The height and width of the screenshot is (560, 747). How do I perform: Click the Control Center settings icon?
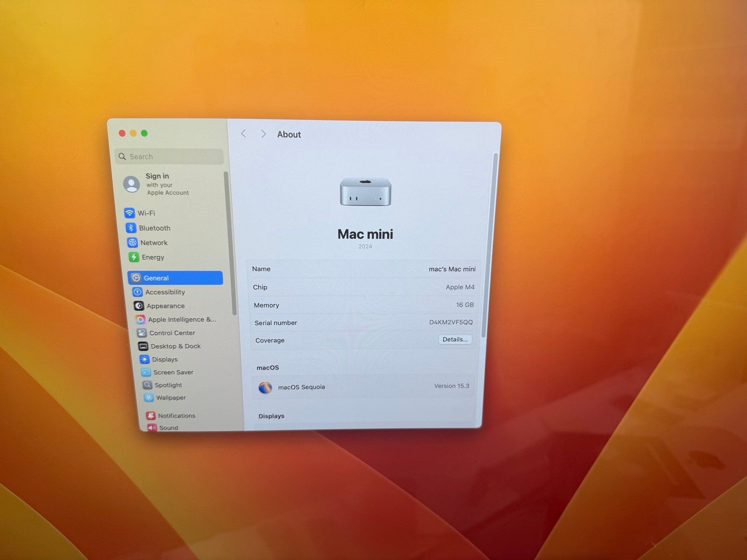coord(142,333)
